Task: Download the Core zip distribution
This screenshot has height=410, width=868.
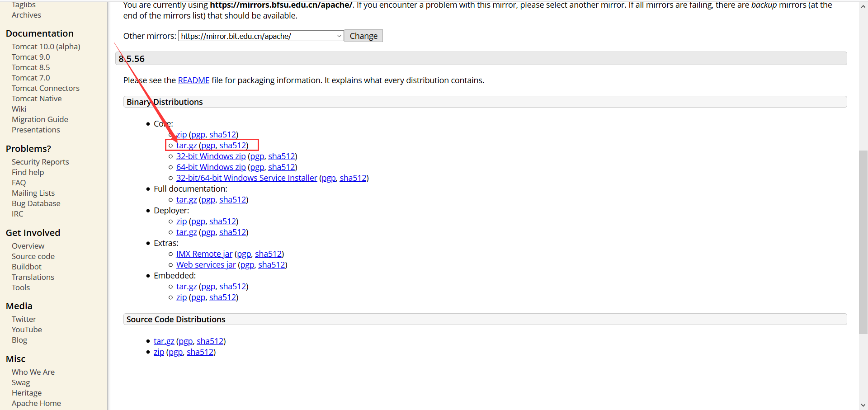Action: click(x=181, y=134)
